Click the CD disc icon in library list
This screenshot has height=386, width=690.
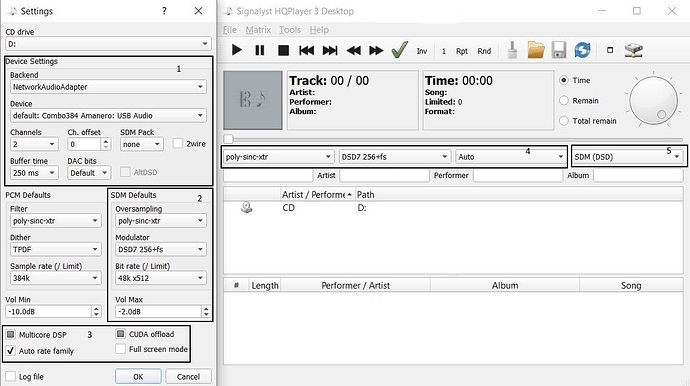[246, 207]
